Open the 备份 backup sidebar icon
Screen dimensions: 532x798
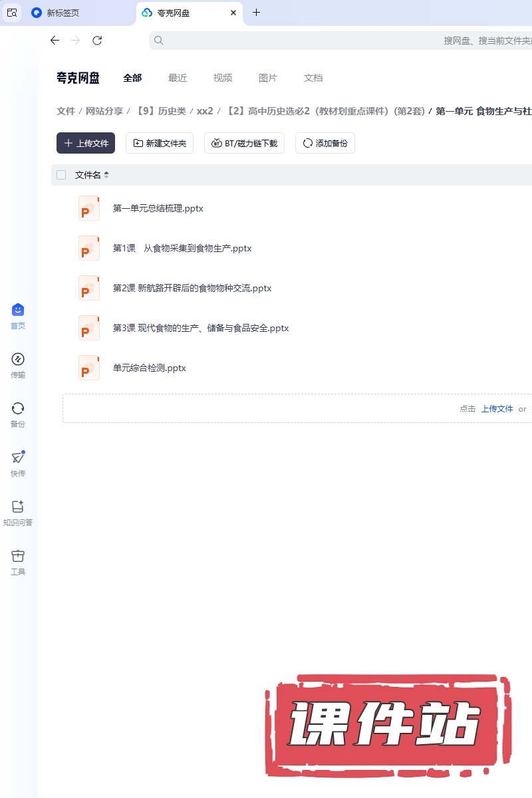coord(18,409)
